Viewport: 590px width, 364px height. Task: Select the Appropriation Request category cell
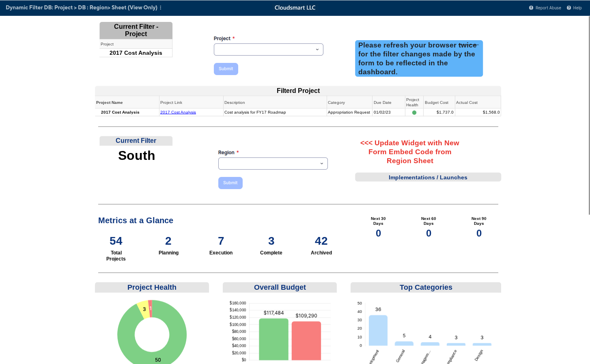349,112
